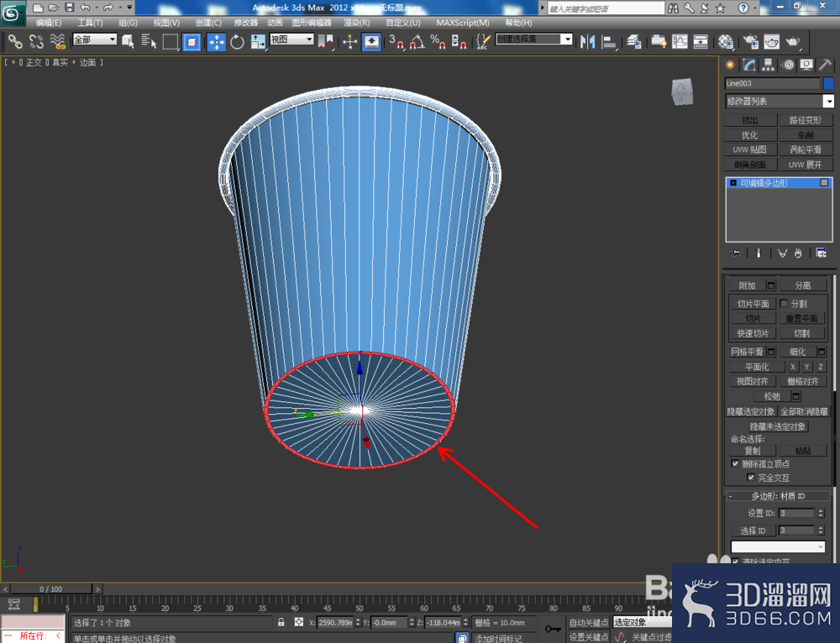Click the Select and Manipulate icon
The width and height of the screenshot is (840, 643).
point(349,41)
